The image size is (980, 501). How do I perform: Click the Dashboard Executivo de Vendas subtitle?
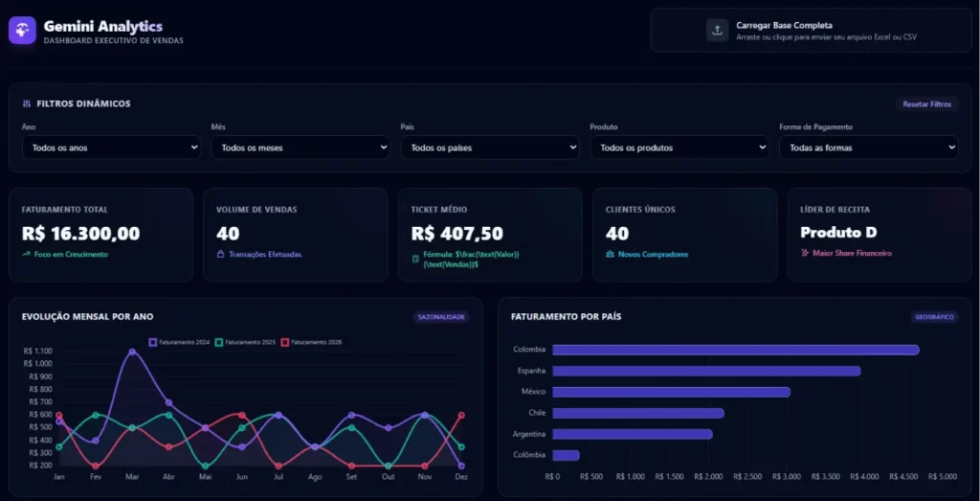[x=113, y=40]
